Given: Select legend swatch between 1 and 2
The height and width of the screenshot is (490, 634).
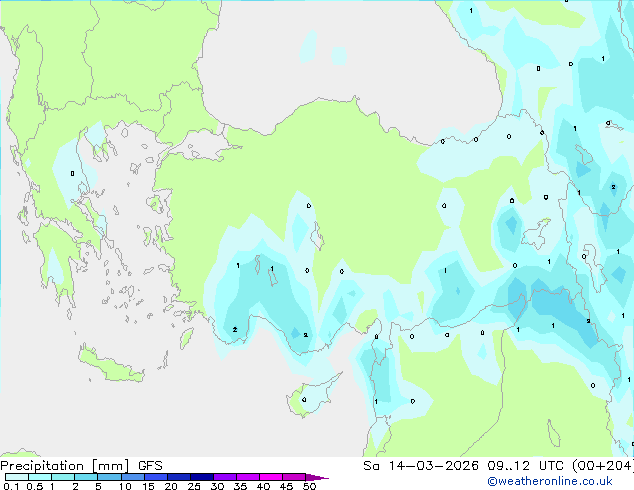Looking at the screenshot, I should [63, 477].
